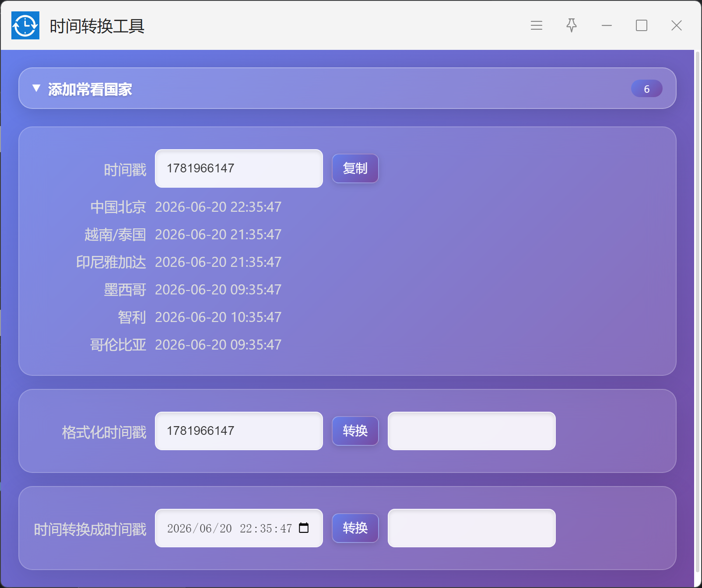Select the year in datetime field
Screen dimensions: 702x588
tap(179, 528)
